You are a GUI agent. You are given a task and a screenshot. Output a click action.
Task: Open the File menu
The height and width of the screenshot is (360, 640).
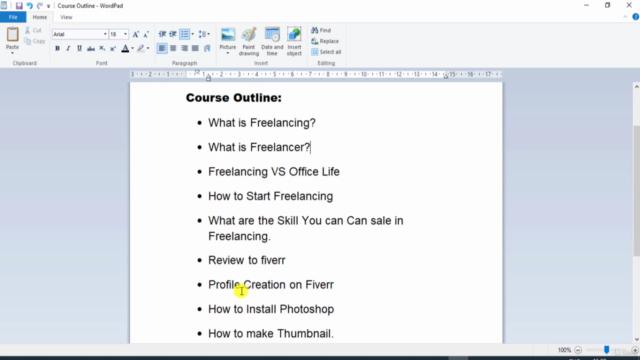tap(13, 17)
